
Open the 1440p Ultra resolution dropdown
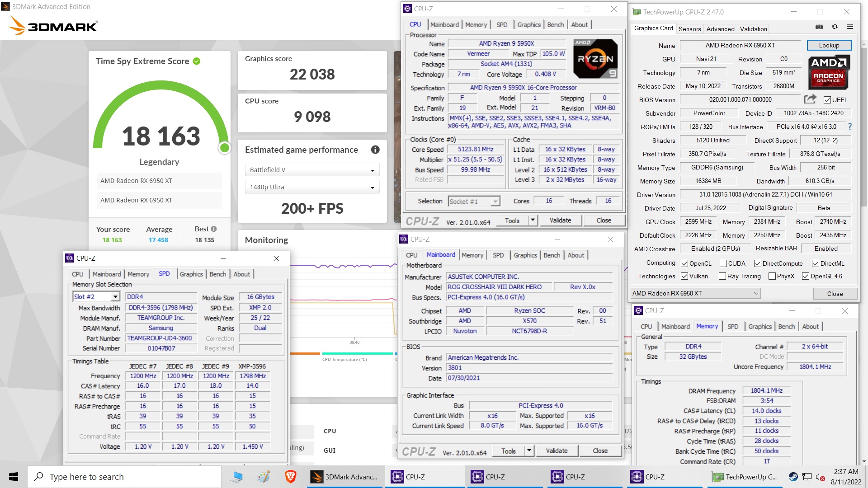pos(312,187)
